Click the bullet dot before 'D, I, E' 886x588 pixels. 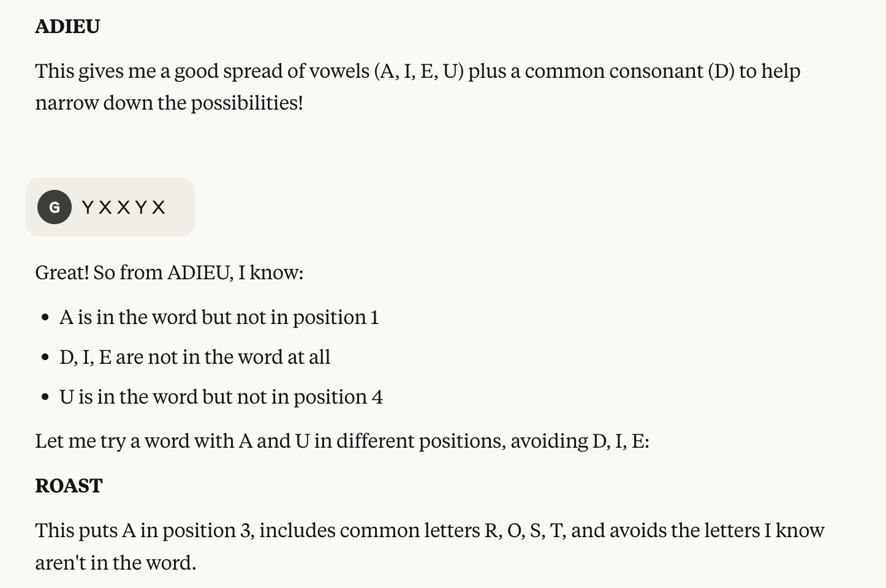[45, 358]
